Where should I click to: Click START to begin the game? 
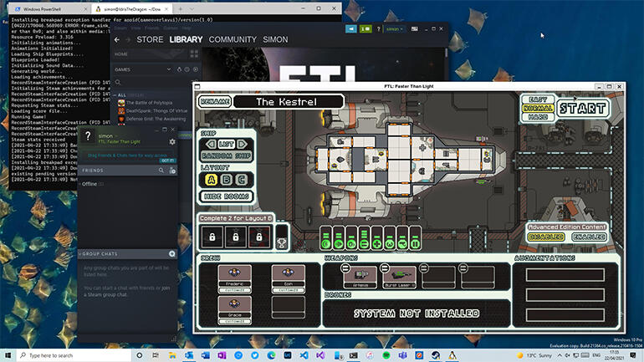pyautogui.click(x=582, y=109)
